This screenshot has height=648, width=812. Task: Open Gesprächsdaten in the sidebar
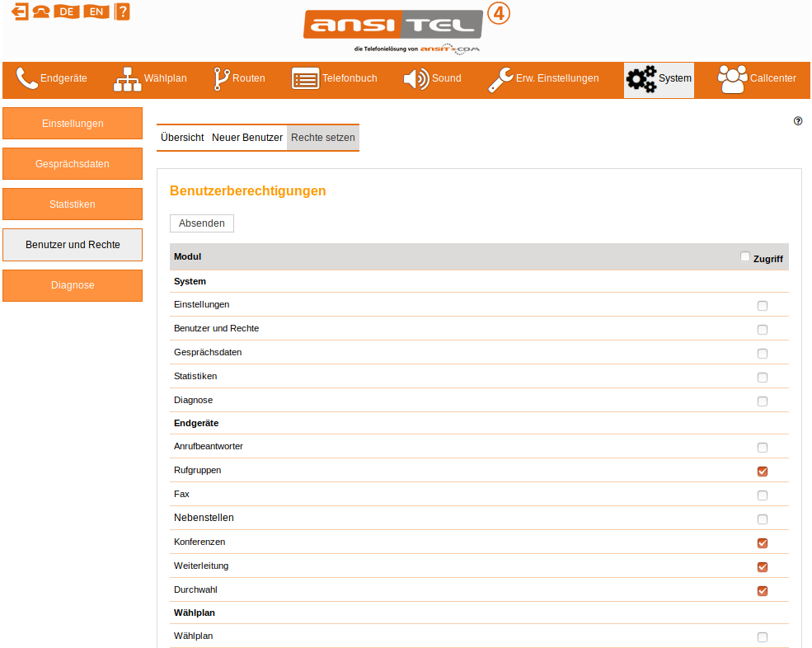(73, 163)
